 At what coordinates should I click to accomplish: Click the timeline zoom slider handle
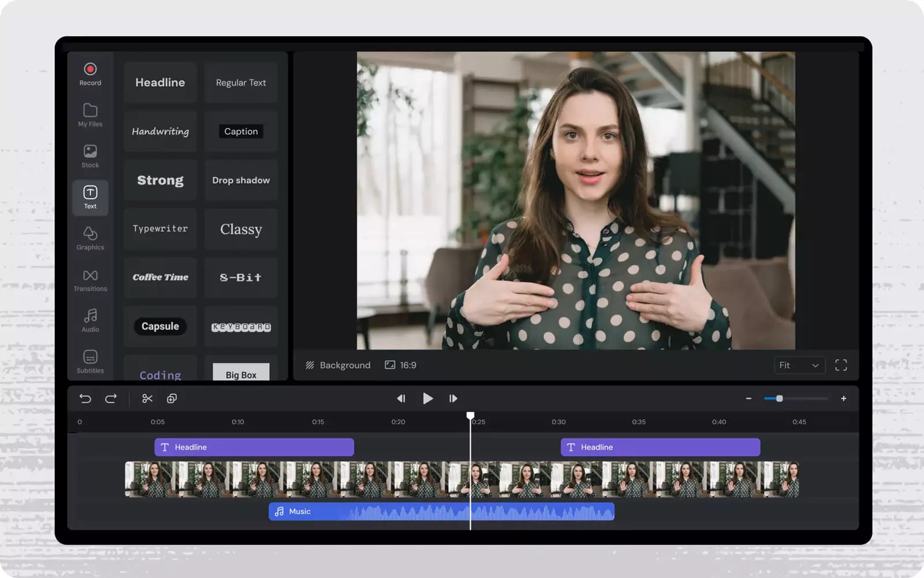(779, 398)
